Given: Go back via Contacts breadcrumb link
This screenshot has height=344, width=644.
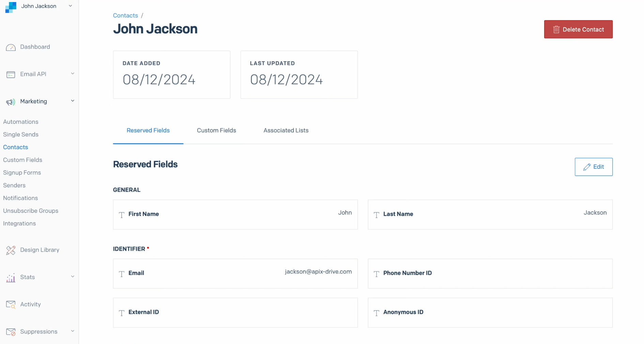Looking at the screenshot, I should click(125, 15).
